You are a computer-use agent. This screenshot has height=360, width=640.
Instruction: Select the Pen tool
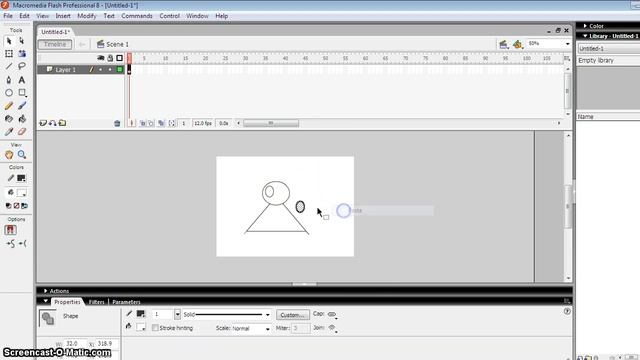[9, 80]
